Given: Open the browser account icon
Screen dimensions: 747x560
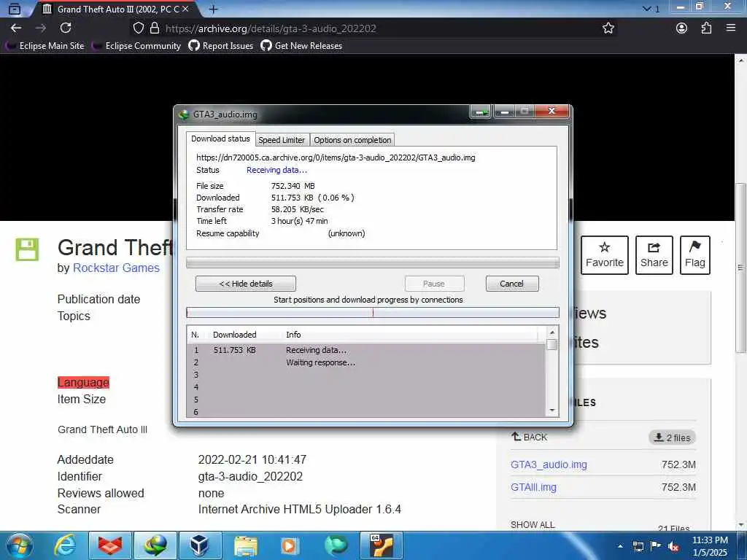Looking at the screenshot, I should (682, 28).
